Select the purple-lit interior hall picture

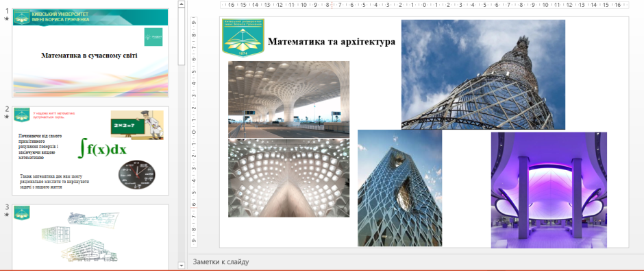click(549, 190)
